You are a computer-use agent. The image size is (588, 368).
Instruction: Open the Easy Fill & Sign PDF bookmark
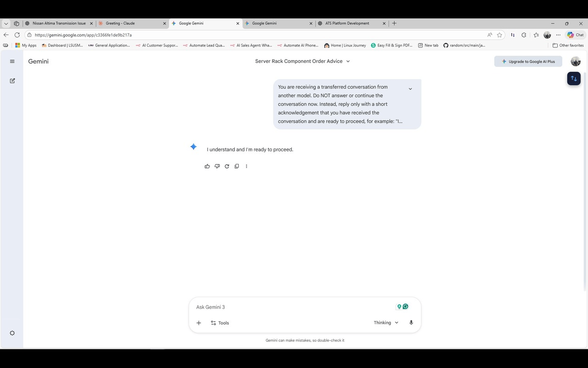tap(392, 46)
